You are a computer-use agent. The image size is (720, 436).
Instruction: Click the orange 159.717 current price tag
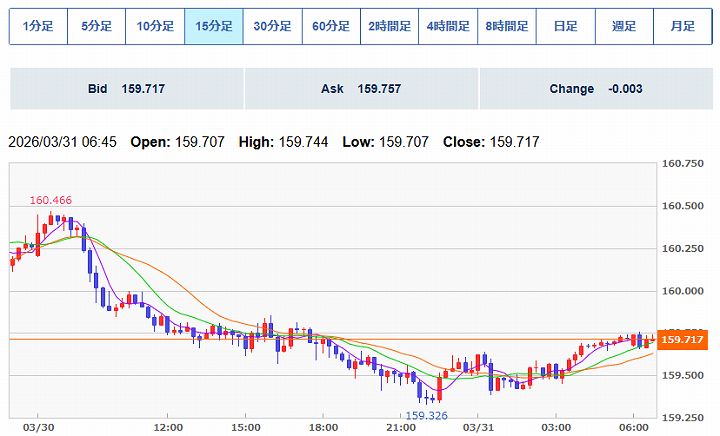[x=684, y=340]
